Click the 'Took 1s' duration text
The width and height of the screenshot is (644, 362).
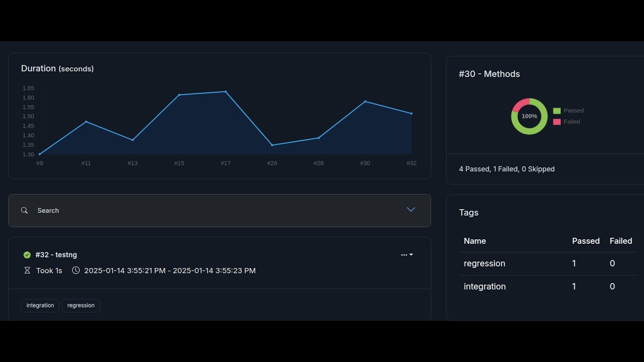tap(49, 270)
